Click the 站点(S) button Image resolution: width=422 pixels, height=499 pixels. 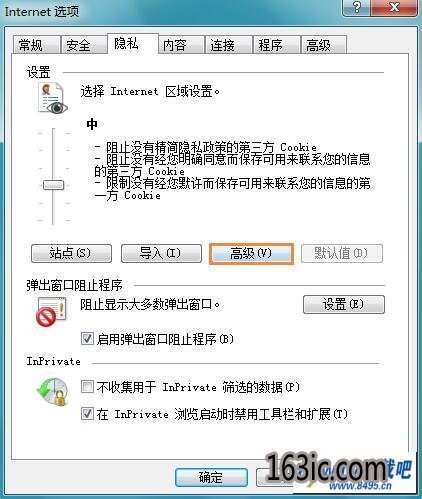(x=71, y=253)
